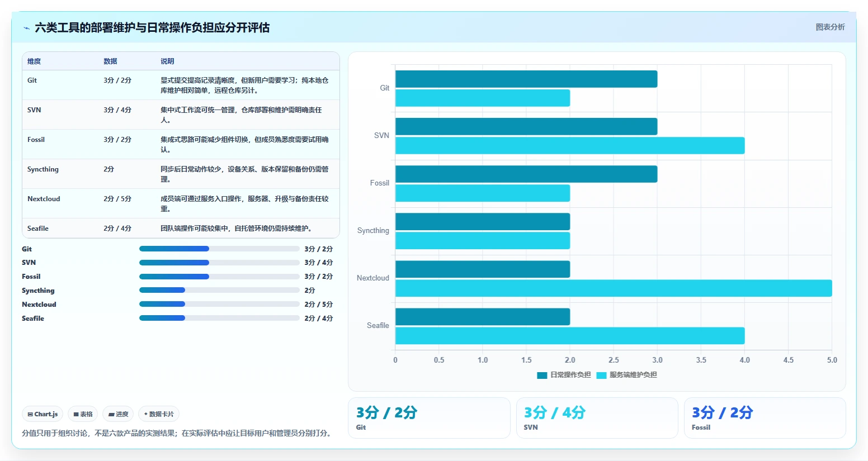Select the Nextcloud table row name

click(x=44, y=199)
